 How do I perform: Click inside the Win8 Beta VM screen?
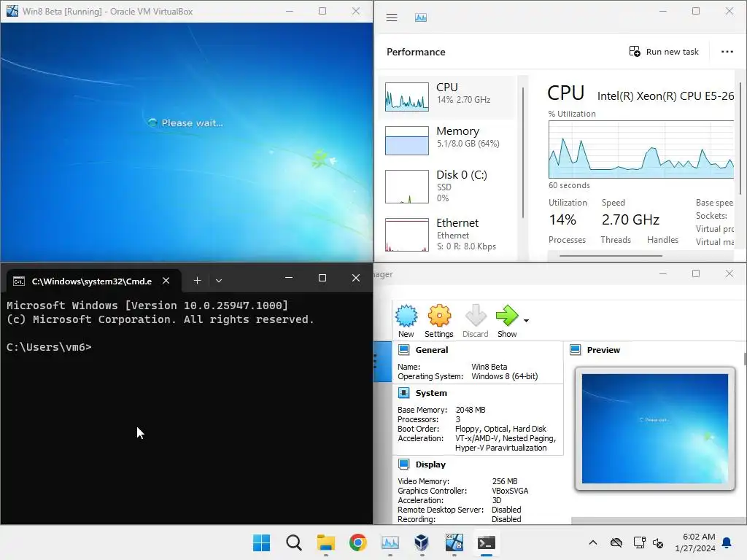click(186, 142)
